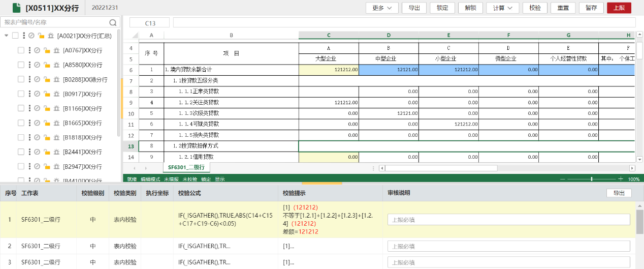Select row 13 header
The image size is (644, 269).
click(x=131, y=146)
